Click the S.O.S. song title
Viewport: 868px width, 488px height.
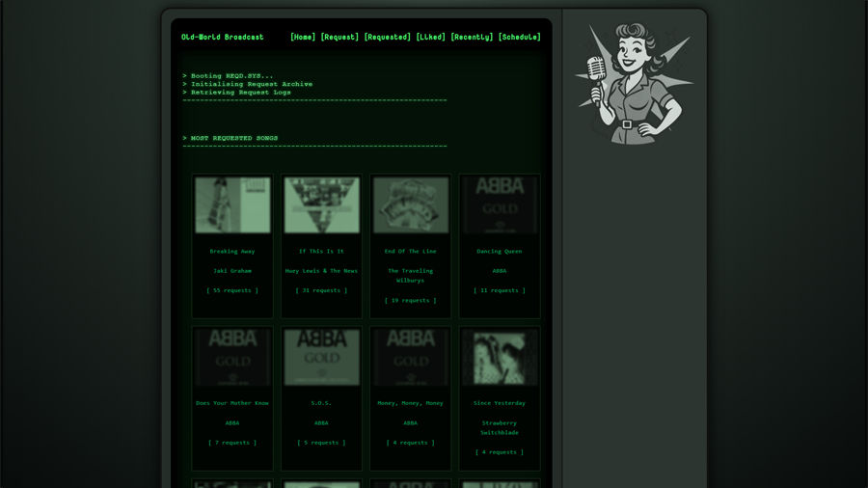(x=321, y=403)
